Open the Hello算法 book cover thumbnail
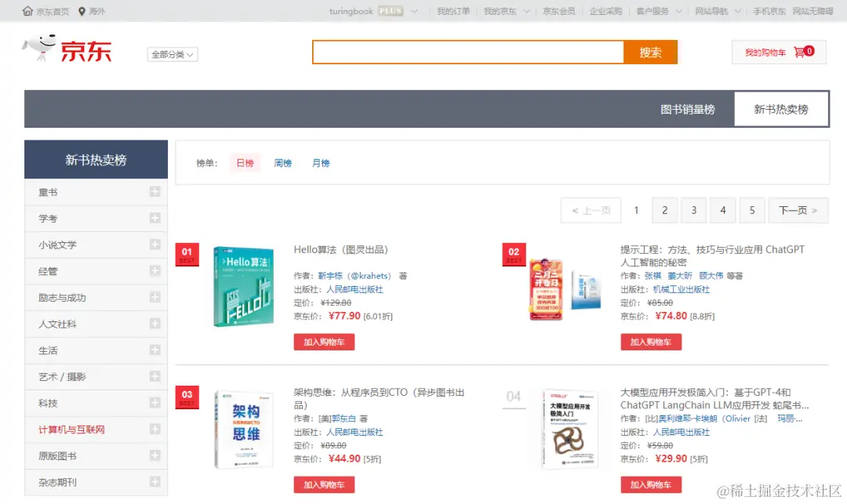The image size is (847, 504). tap(244, 286)
